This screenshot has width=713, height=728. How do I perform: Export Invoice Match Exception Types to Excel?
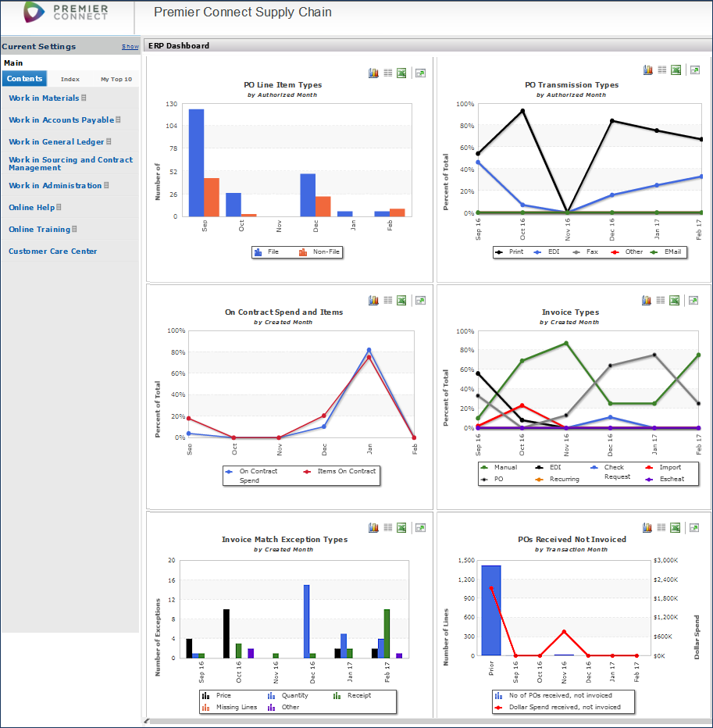401,527
